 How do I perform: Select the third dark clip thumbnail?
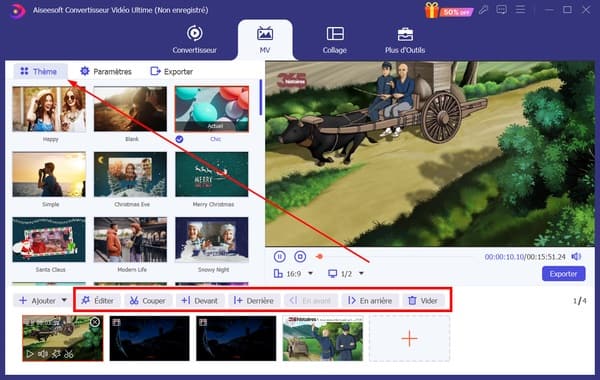coord(236,338)
